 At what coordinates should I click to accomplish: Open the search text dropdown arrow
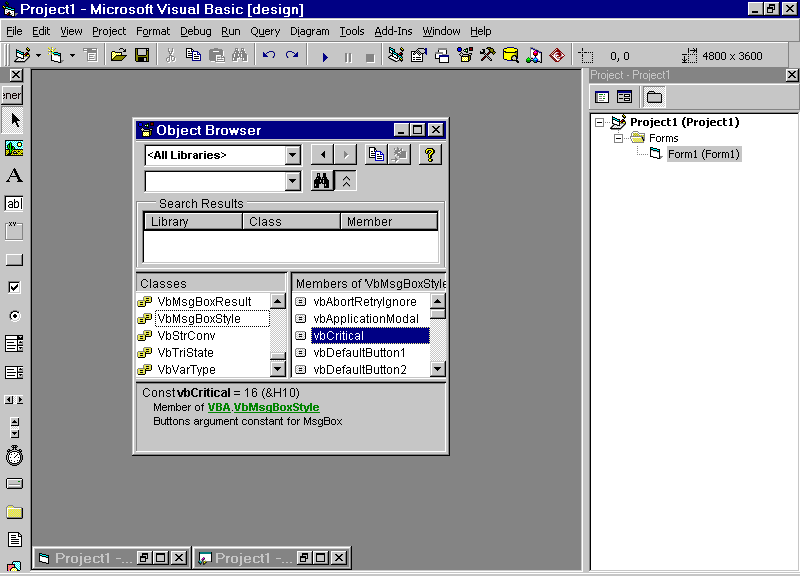[292, 181]
